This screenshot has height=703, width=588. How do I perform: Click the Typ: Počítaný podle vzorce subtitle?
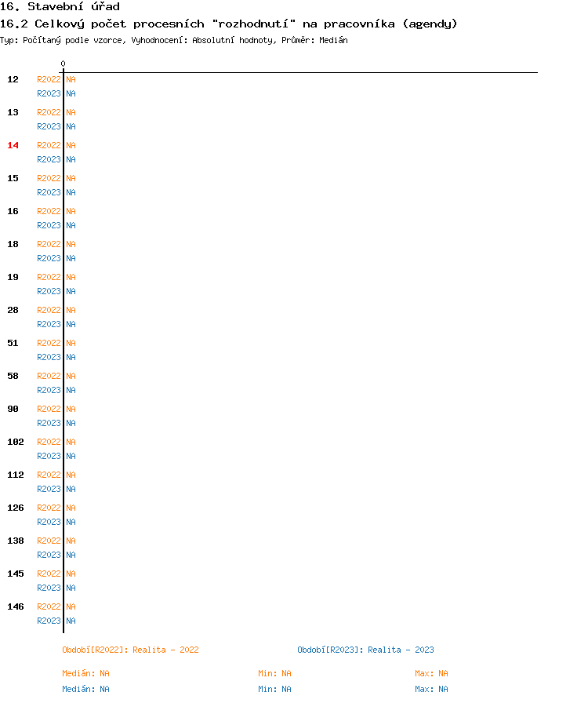pos(174,40)
